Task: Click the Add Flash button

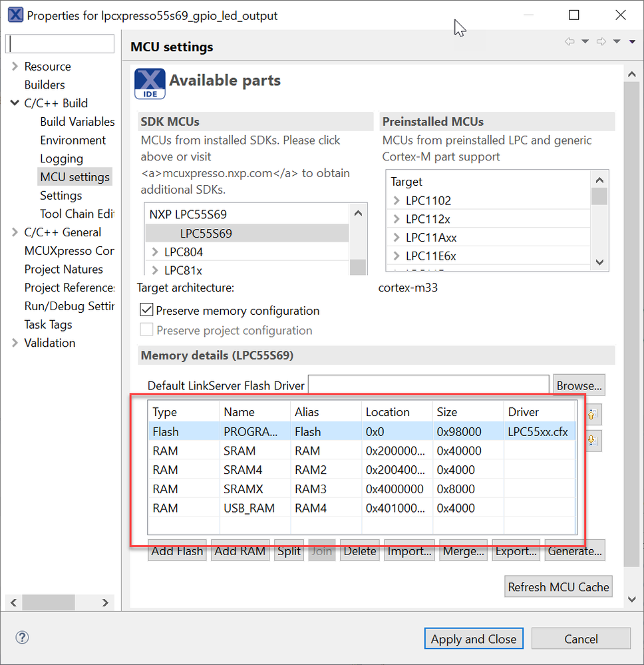Action: [177, 551]
